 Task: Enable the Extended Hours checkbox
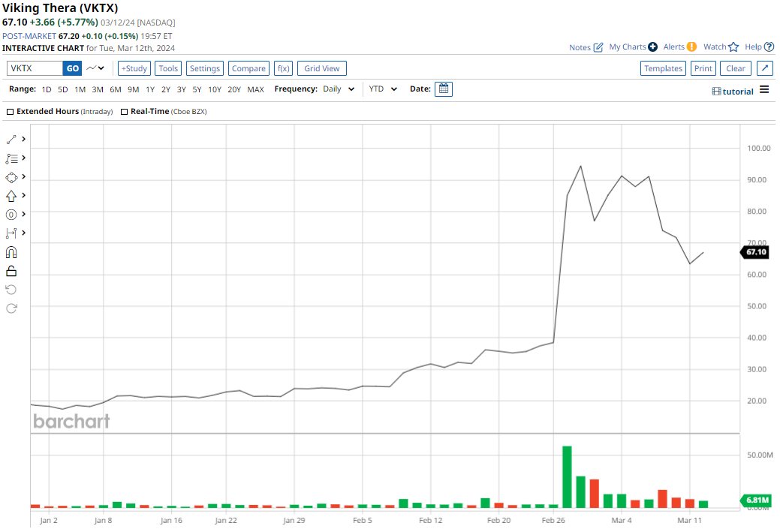click(11, 112)
